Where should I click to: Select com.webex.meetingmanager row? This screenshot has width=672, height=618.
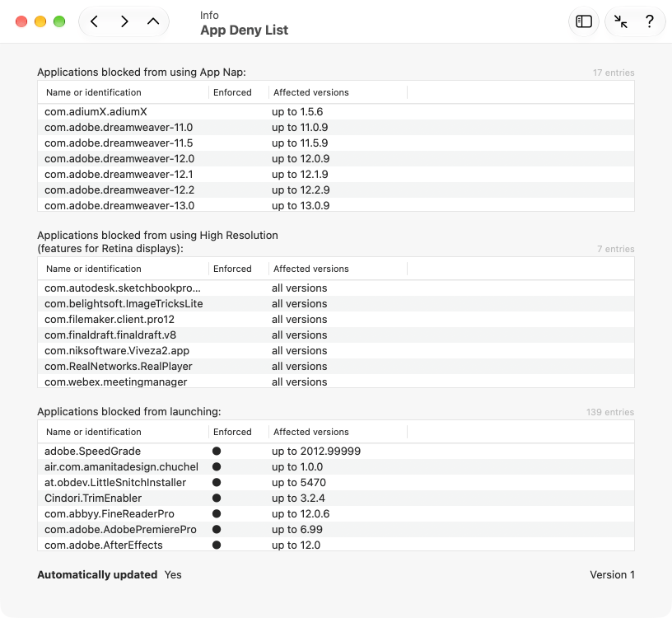[336, 382]
